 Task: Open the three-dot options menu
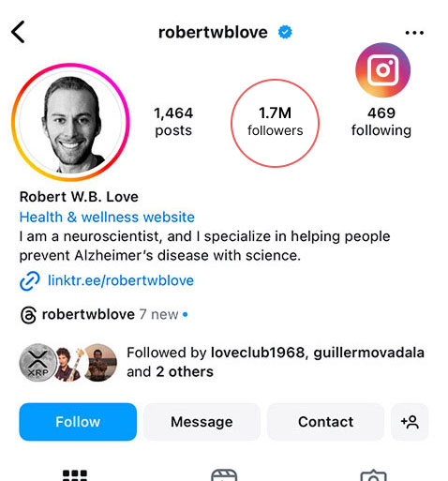tap(414, 33)
